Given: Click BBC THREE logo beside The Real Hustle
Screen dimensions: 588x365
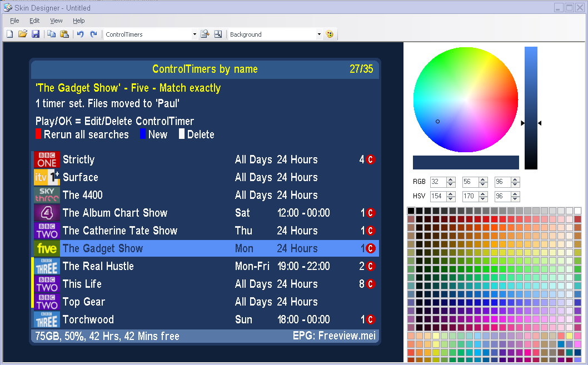Looking at the screenshot, I should click(47, 266).
